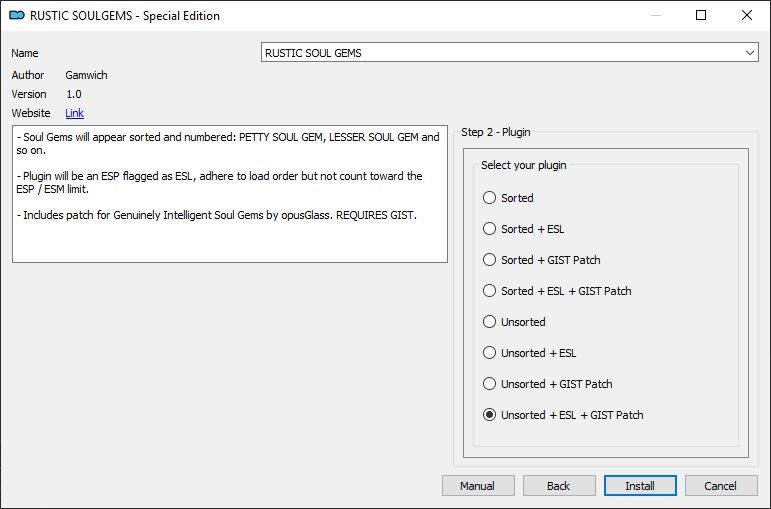Go Back to the previous step

pos(559,486)
